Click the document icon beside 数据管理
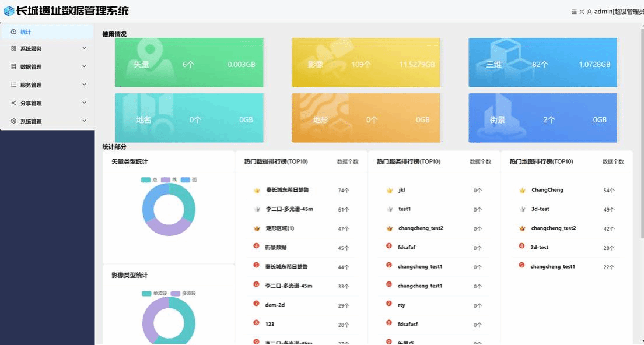 pos(13,67)
